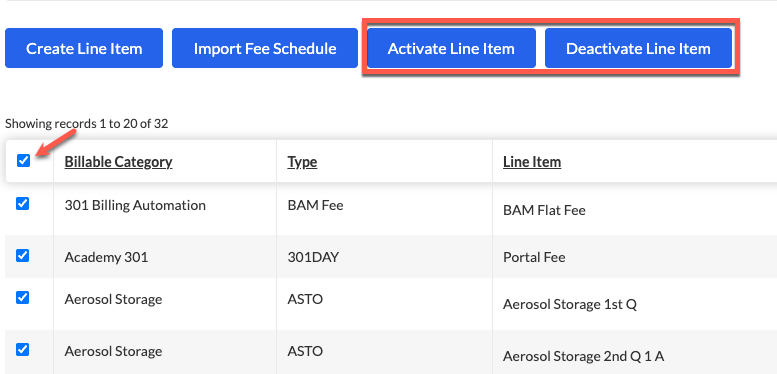
Task: Open Import Fee Schedule
Action: click(x=265, y=48)
